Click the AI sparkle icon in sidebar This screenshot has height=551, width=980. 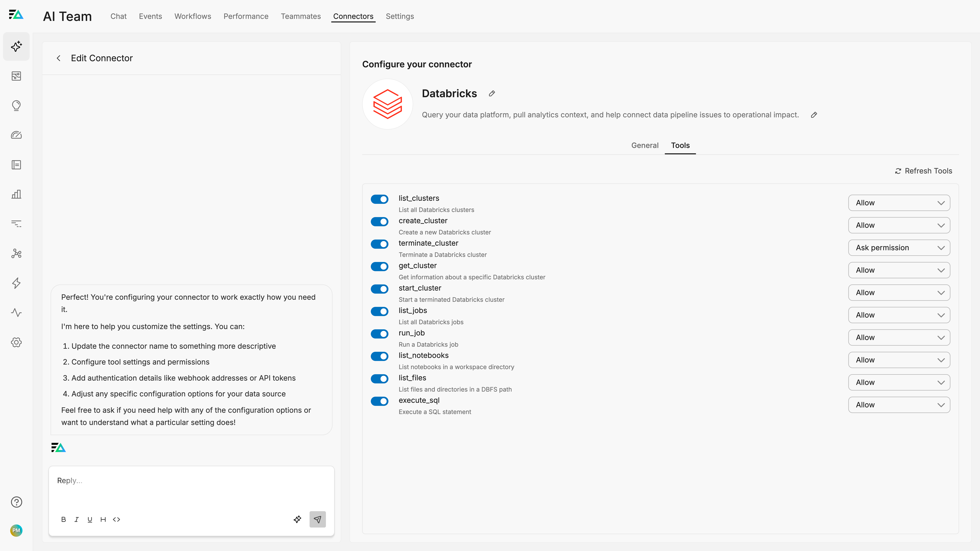point(16,46)
